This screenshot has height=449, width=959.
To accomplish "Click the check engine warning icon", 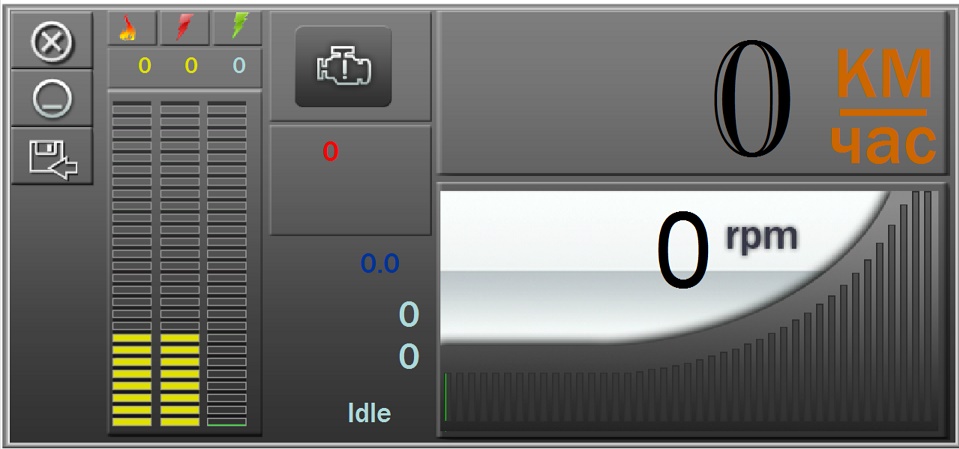I will click(x=343, y=68).
